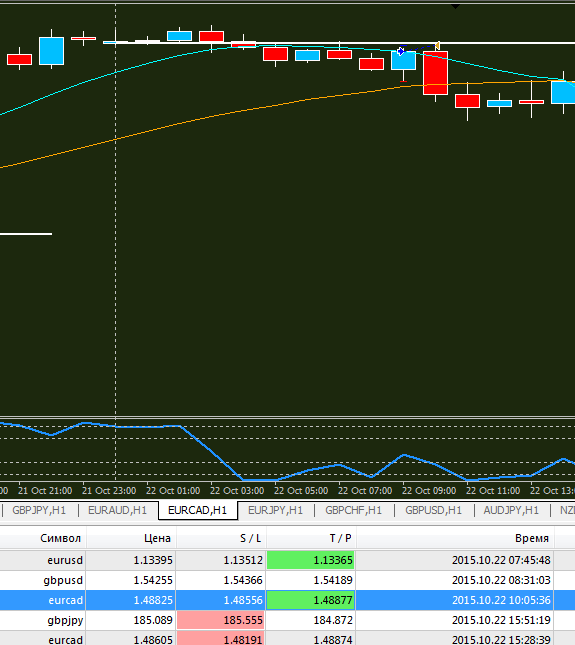
Task: Click price value 185.089
Action: (x=153, y=620)
